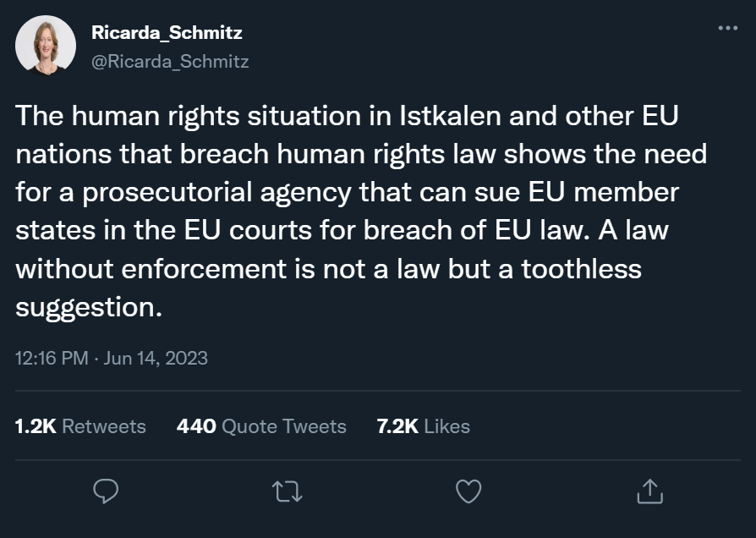Viewport: 756px width, 538px height.
Task: Select the @Ricarda_Schmitz handle
Action: [x=170, y=60]
